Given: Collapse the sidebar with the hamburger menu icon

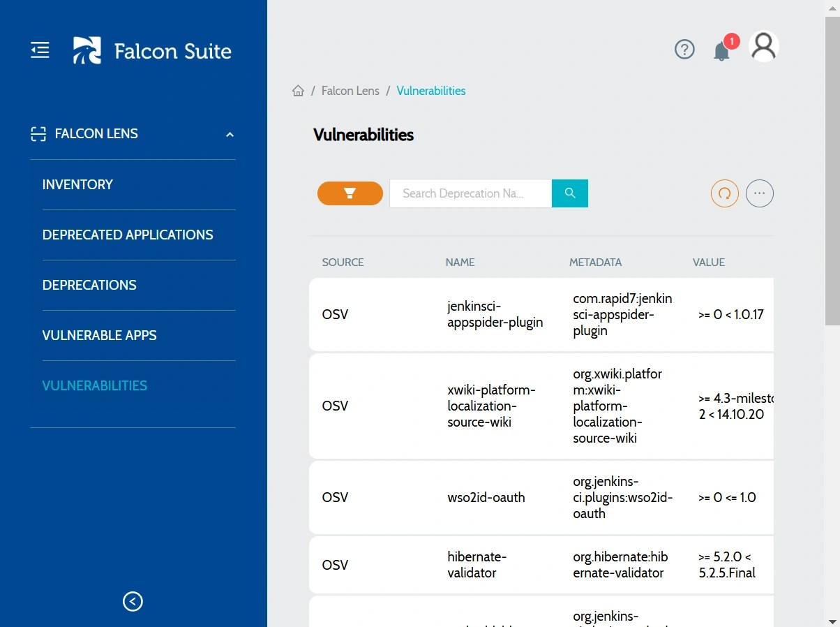Looking at the screenshot, I should click(40, 50).
